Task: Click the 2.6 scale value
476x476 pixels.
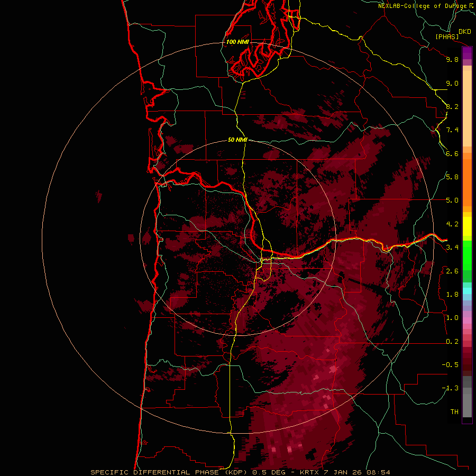Action: click(452, 271)
